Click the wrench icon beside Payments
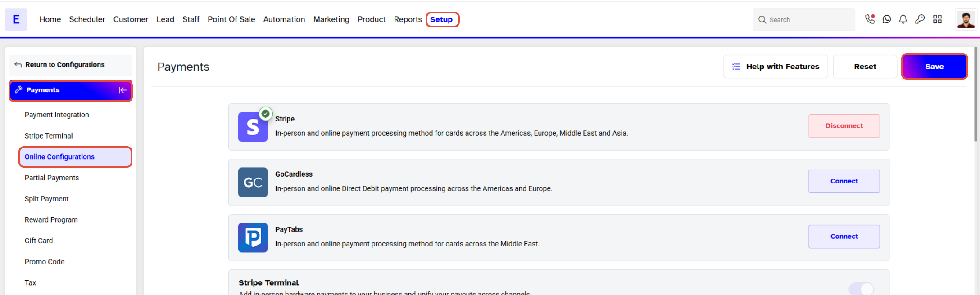The width and height of the screenshot is (980, 295). point(18,89)
